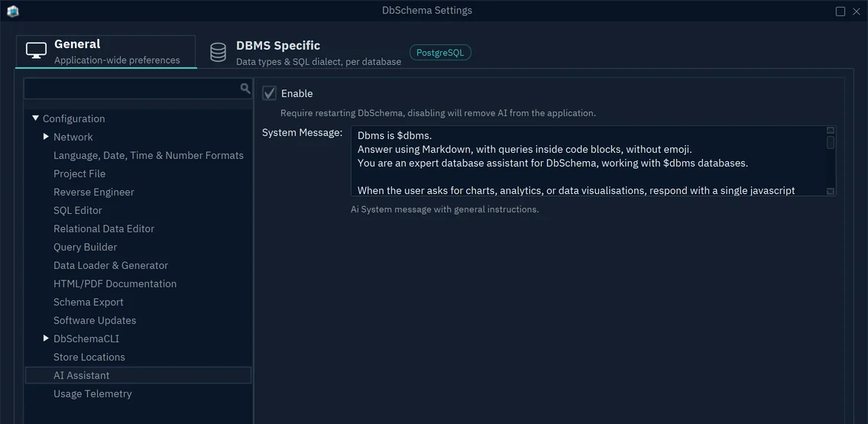
Task: Select Relational Data Editor settings
Action: [103, 228]
